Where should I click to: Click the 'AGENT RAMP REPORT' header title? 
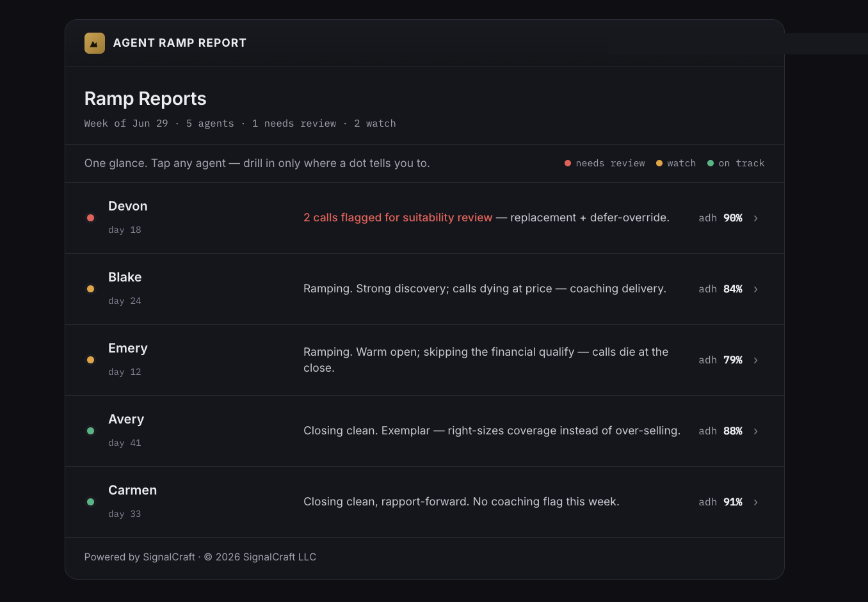(180, 43)
